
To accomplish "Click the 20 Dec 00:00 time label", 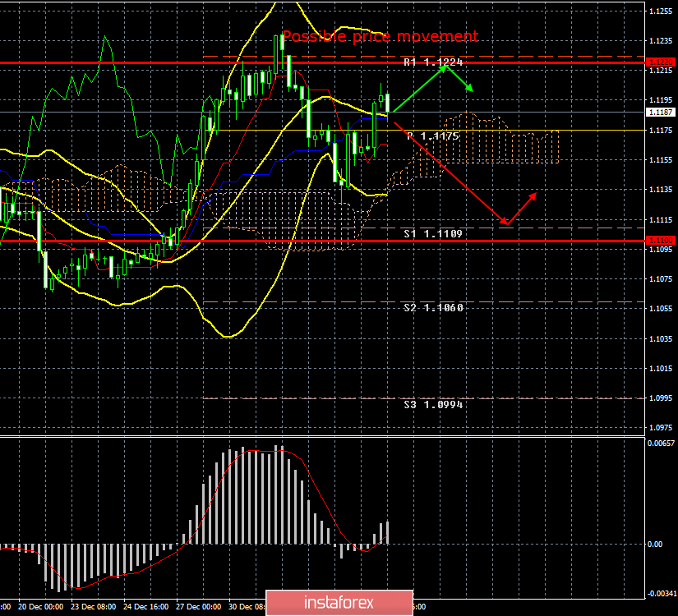I will tap(41, 606).
